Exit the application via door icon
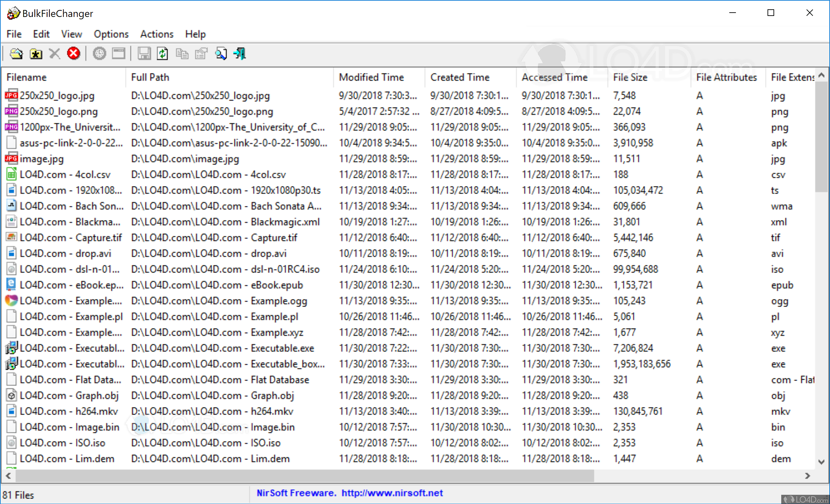 coord(239,53)
